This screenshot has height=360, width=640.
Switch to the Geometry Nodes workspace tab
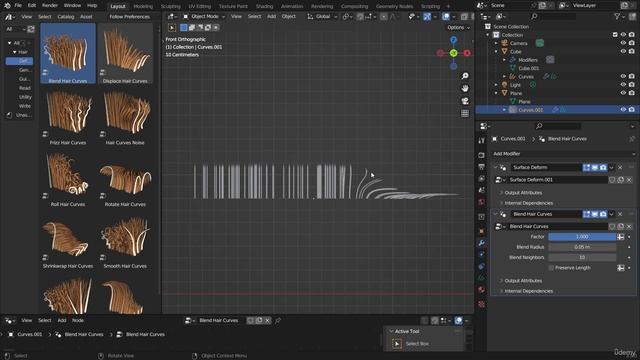pos(394,6)
